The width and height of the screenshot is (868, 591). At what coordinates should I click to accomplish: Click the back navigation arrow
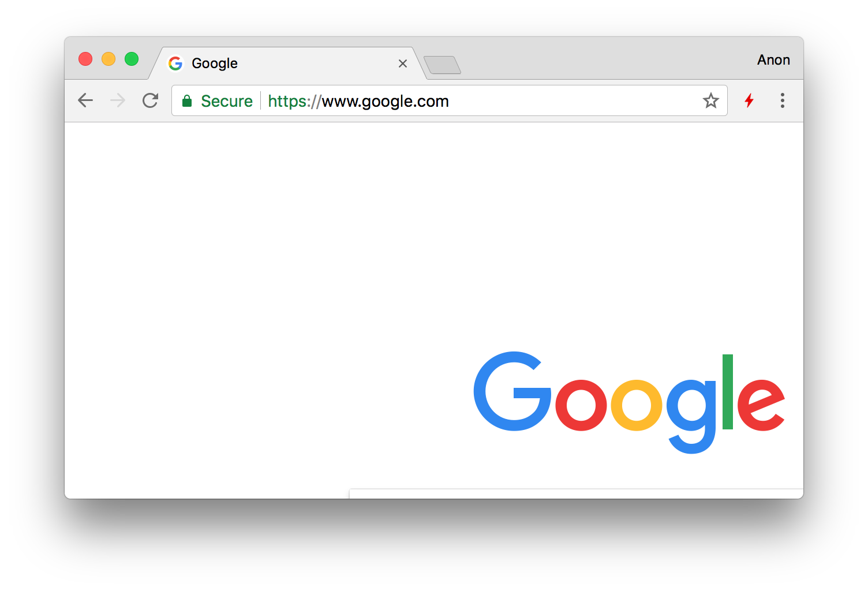[x=85, y=100]
